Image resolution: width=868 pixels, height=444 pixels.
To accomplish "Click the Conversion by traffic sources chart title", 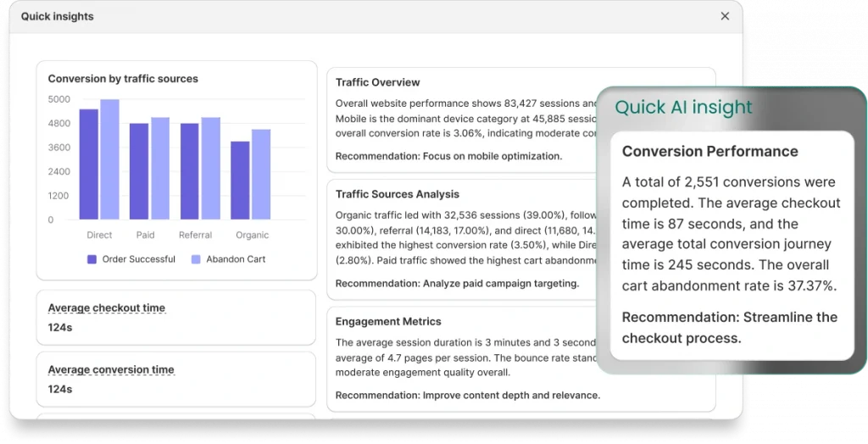I will [x=123, y=79].
